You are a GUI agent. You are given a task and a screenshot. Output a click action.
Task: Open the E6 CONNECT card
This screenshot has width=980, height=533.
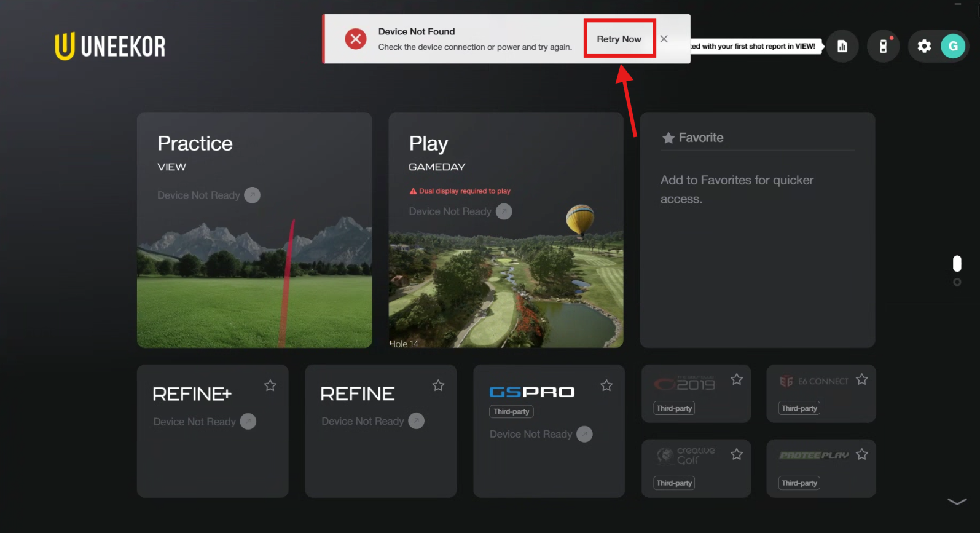coord(821,393)
